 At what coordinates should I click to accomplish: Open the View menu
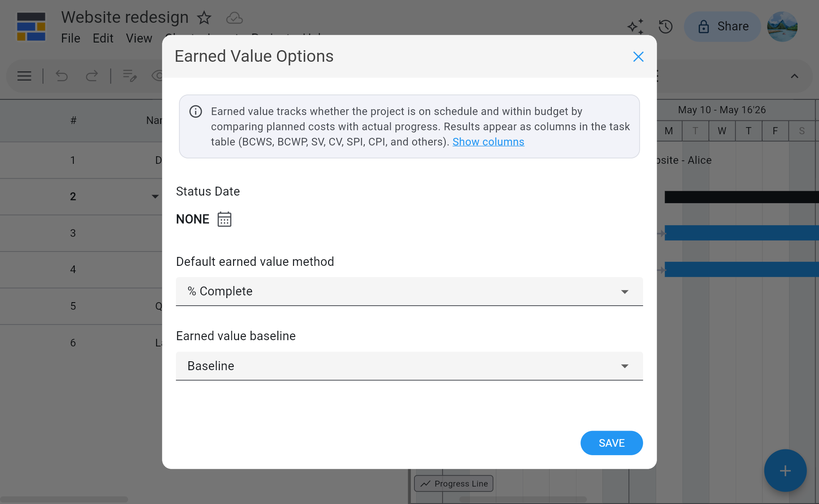click(139, 38)
